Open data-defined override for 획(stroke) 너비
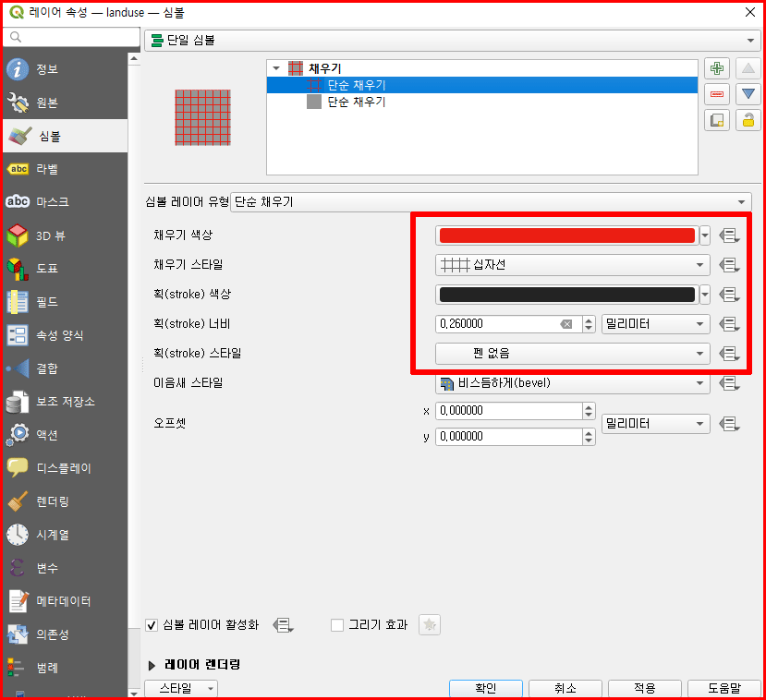Viewport: 766px width, 700px height. (729, 324)
